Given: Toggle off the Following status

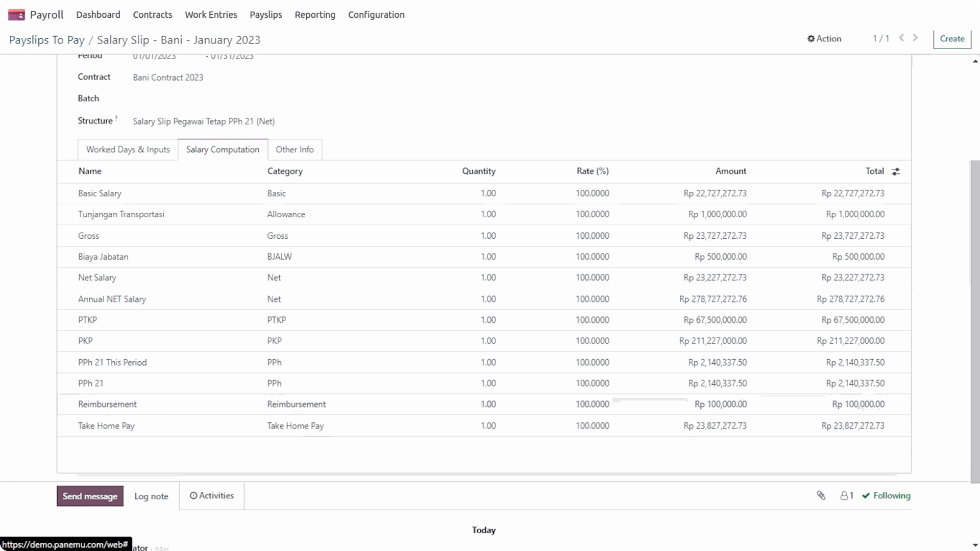Looking at the screenshot, I should pos(887,495).
